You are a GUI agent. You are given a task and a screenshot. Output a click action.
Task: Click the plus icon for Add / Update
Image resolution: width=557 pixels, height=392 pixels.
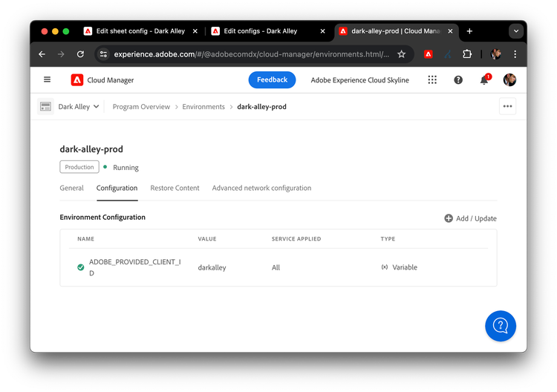point(449,218)
